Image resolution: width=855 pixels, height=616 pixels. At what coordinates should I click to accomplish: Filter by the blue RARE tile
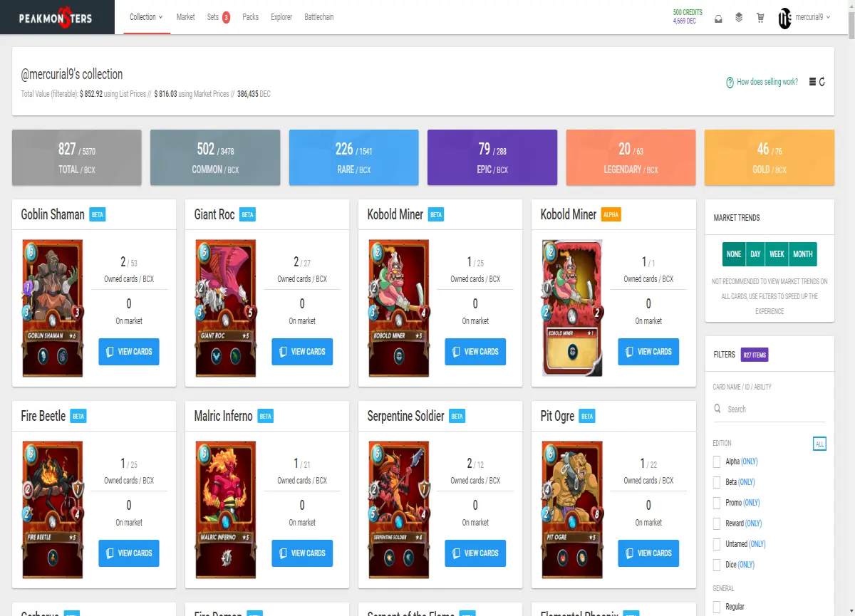[353, 157]
